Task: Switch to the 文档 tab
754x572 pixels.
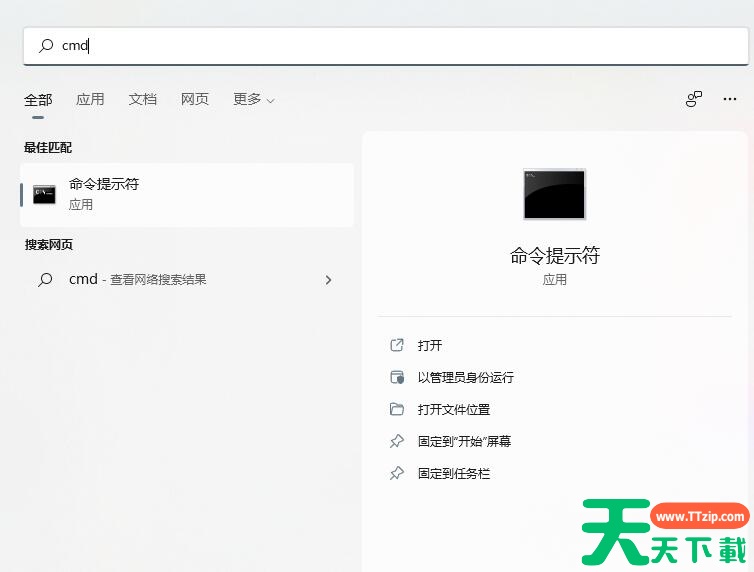Action: (142, 99)
